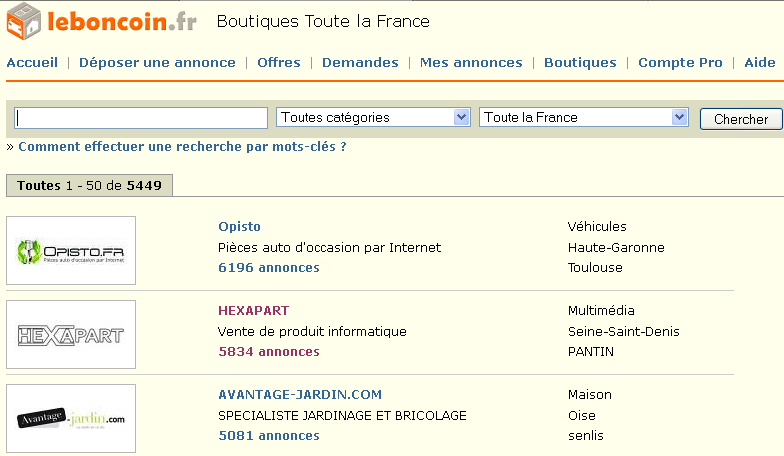Open Mes annonces page
This screenshot has width=784, height=456.
click(471, 63)
